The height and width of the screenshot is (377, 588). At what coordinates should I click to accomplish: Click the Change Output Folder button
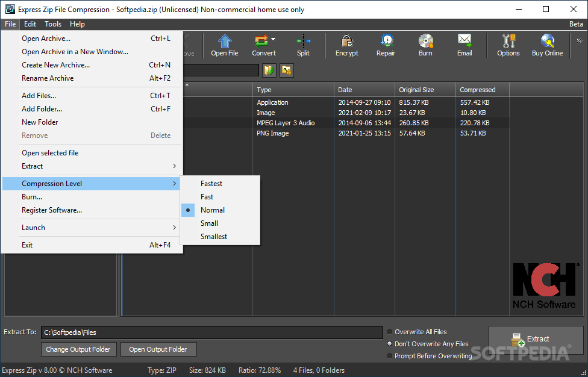coord(78,349)
